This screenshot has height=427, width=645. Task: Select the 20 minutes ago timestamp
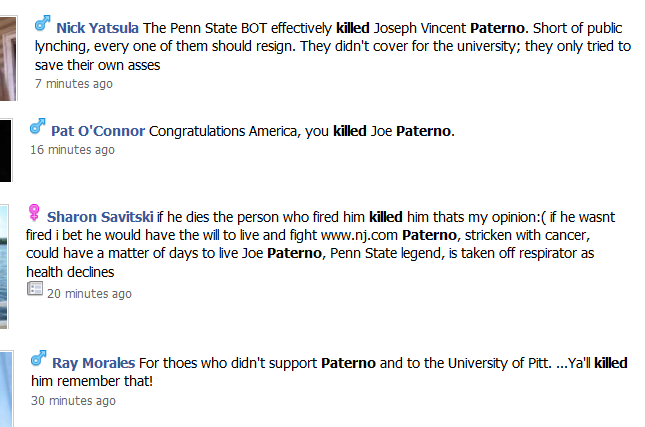pos(89,294)
